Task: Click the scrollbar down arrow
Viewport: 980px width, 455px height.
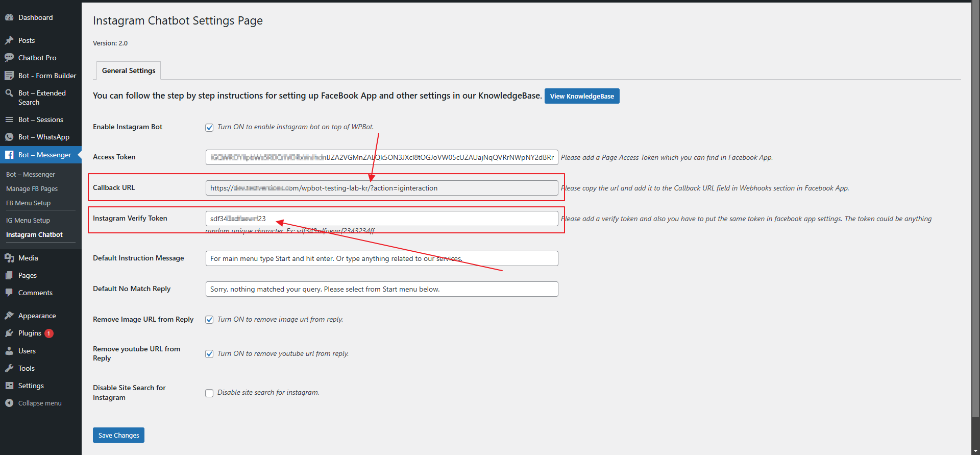Action: point(975,450)
